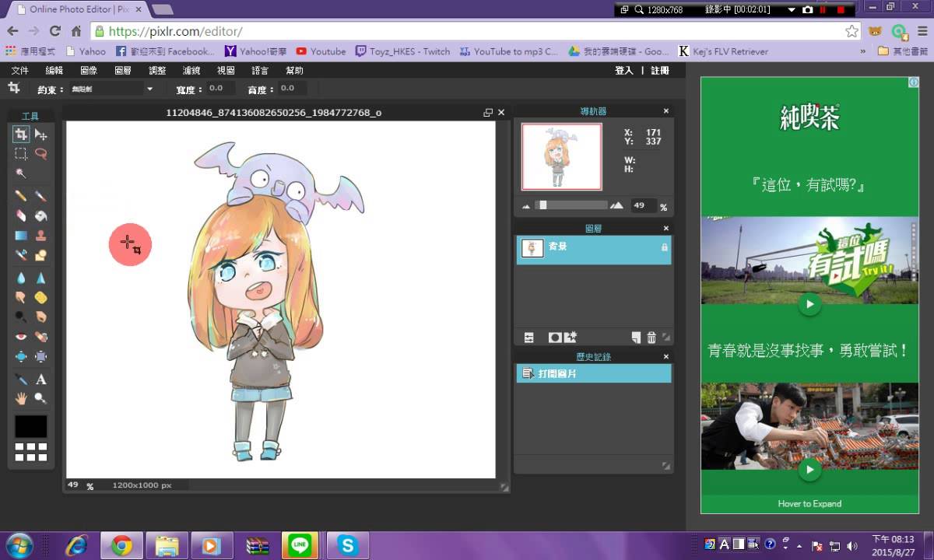Image resolution: width=934 pixels, height=560 pixels.
Task: Select the Dodge tool
Action: [21, 317]
